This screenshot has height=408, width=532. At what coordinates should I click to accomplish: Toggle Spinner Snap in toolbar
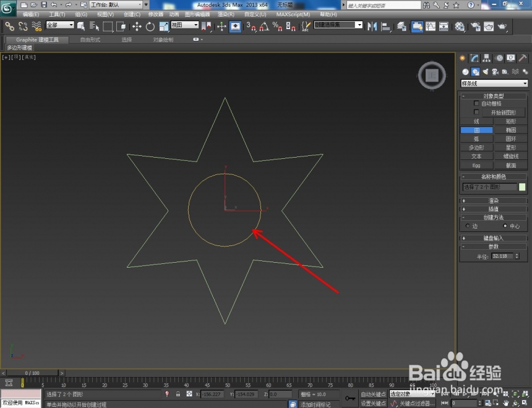[290, 26]
